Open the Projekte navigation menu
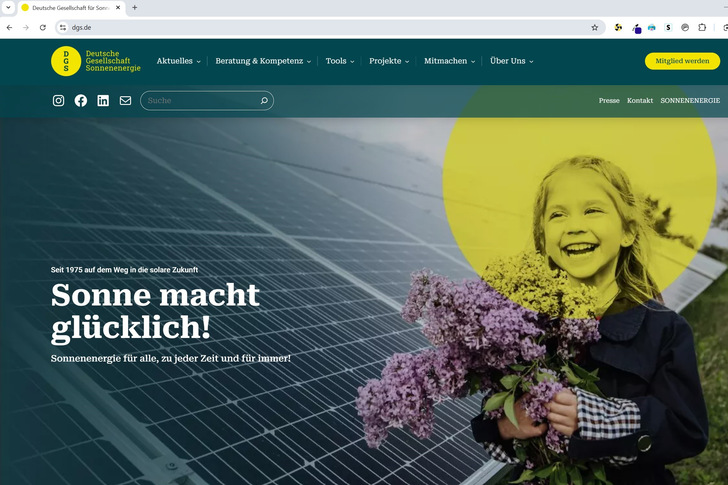 pyautogui.click(x=390, y=61)
